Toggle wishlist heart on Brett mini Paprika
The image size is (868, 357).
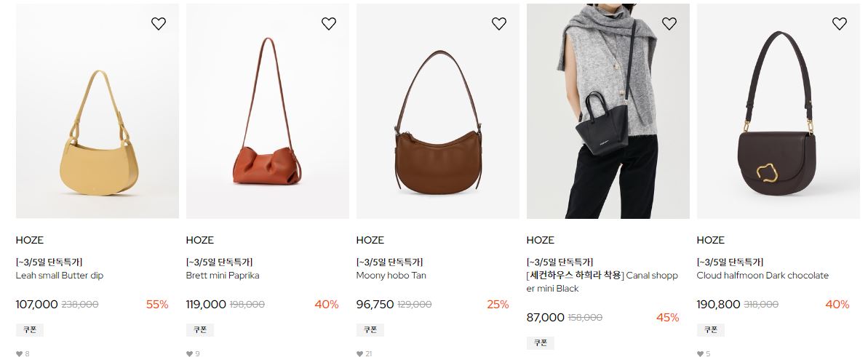[x=329, y=23]
